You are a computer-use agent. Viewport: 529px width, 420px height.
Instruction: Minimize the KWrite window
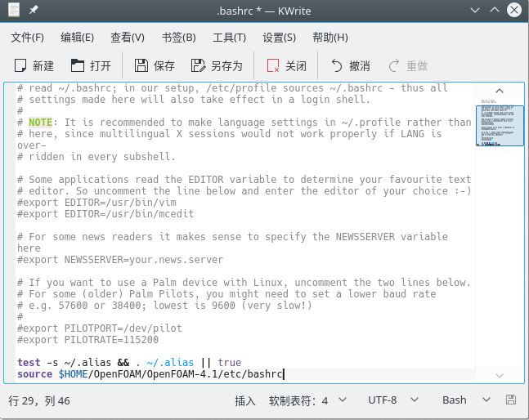click(475, 10)
